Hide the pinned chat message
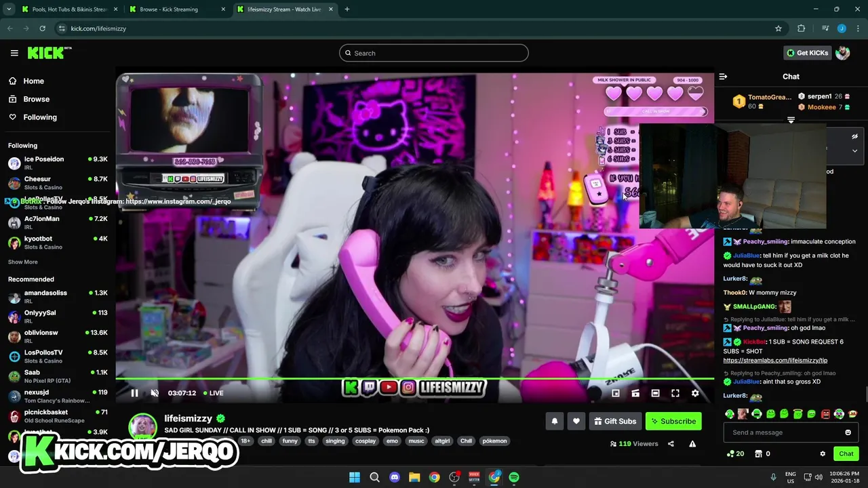868x488 pixels. tap(854, 137)
